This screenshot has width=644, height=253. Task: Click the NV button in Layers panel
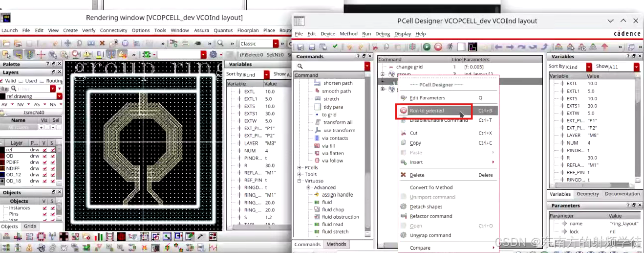pyautogui.click(x=20, y=104)
